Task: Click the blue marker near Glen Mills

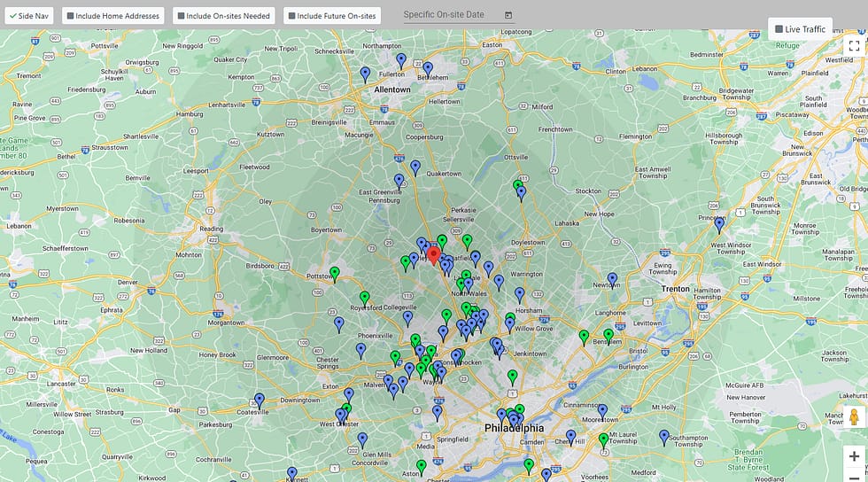Action: pos(362,439)
